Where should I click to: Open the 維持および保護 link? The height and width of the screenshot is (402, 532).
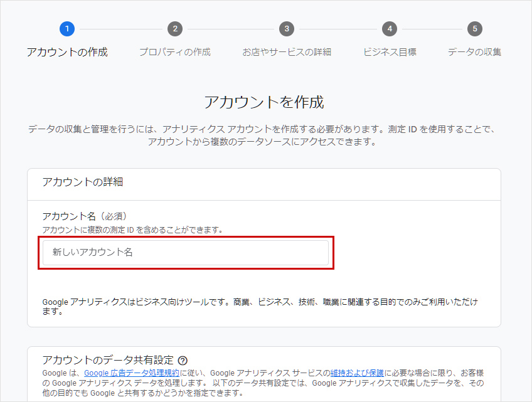[x=358, y=373]
